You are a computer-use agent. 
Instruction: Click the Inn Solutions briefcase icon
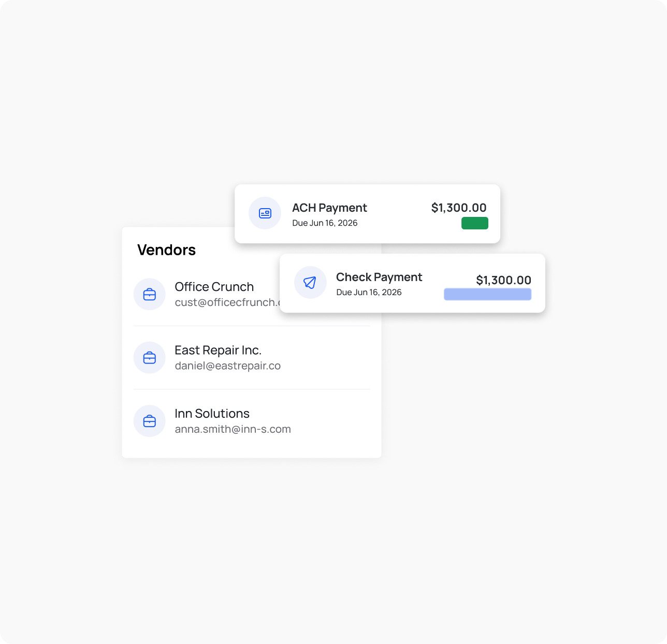point(150,421)
